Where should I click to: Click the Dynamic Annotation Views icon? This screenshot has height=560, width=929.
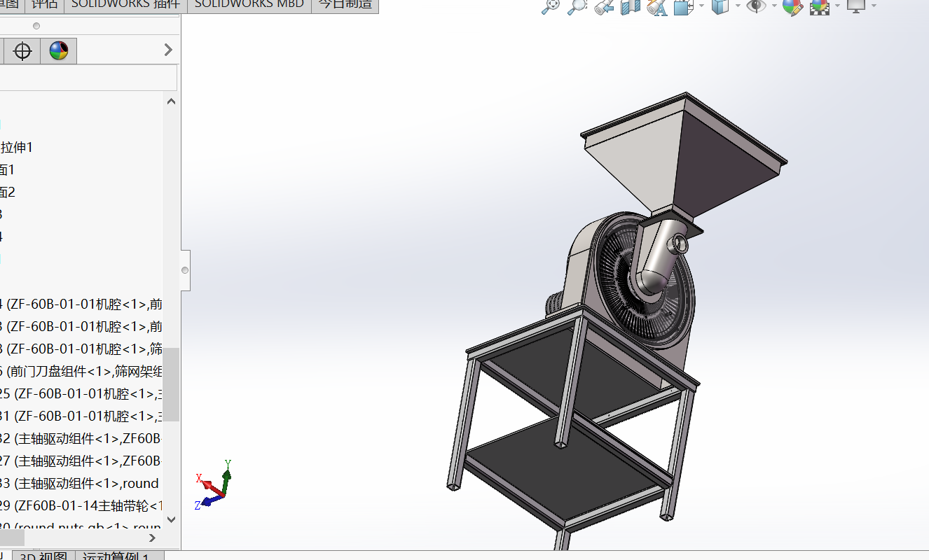click(x=657, y=7)
